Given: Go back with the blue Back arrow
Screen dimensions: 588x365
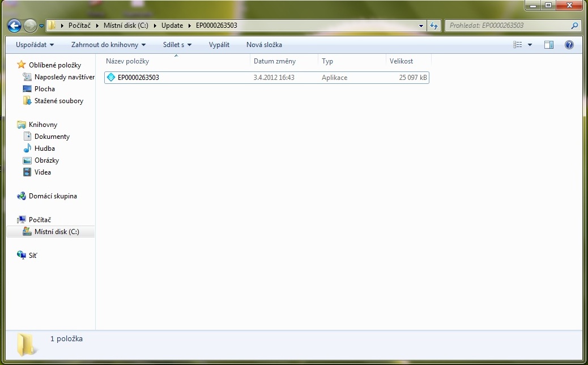Looking at the screenshot, I should (x=14, y=26).
